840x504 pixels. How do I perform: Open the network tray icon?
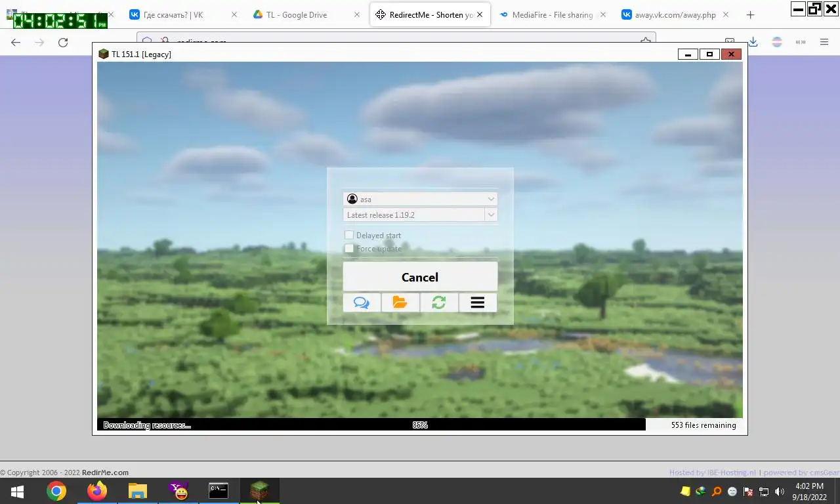(x=764, y=491)
